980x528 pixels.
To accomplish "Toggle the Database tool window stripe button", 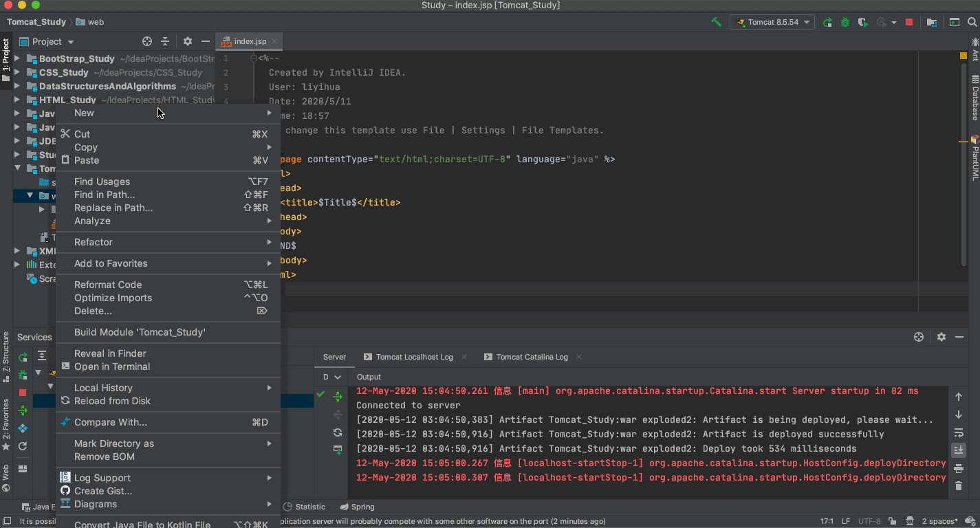I will [x=974, y=98].
